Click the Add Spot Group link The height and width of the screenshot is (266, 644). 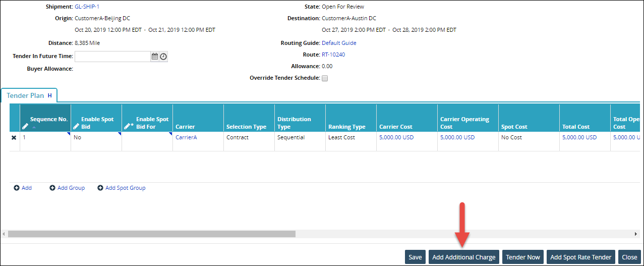[125, 188]
